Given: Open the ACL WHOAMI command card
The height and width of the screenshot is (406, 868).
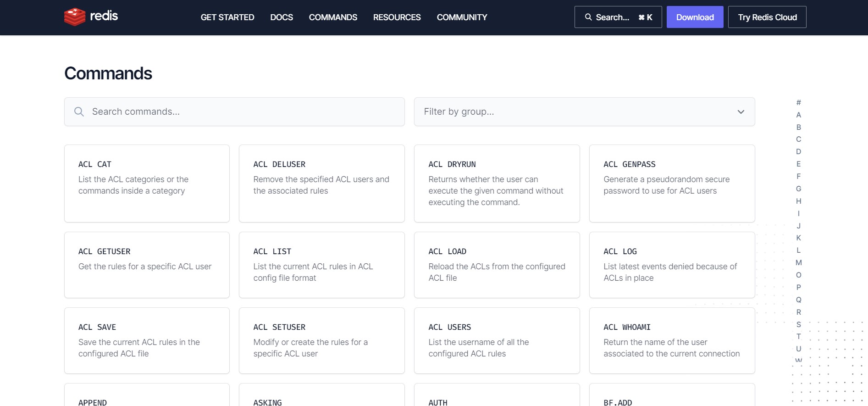Looking at the screenshot, I should click(x=672, y=340).
